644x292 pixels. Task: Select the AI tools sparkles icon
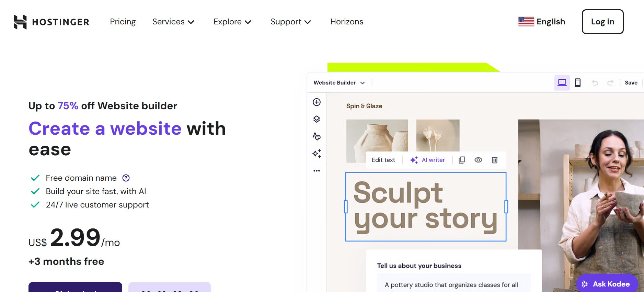(317, 154)
